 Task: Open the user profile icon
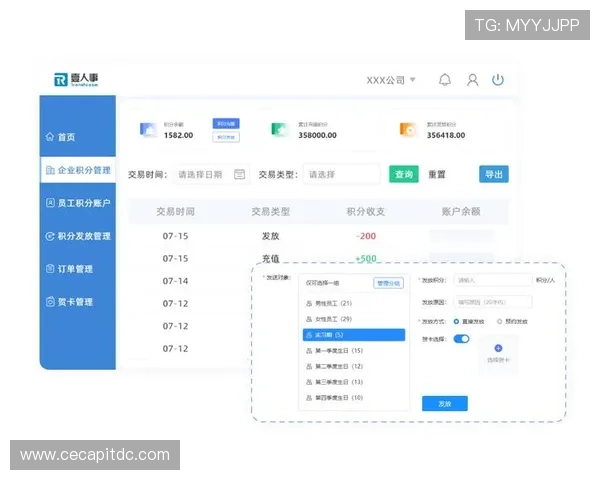click(x=473, y=80)
